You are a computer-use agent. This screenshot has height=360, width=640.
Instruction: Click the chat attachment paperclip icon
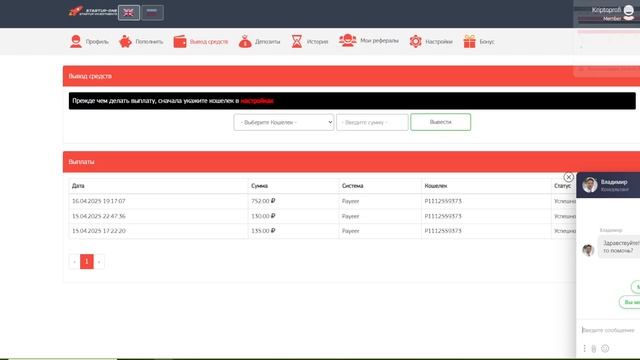pyautogui.click(x=594, y=349)
